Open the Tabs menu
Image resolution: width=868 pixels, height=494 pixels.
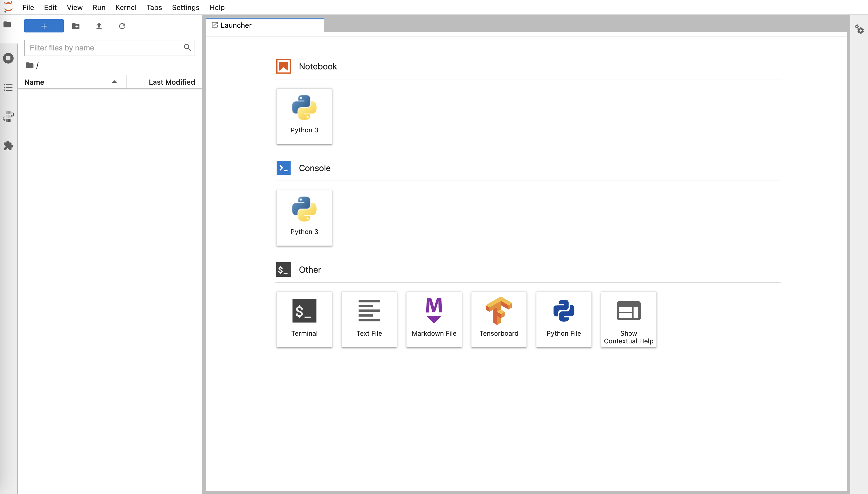click(154, 7)
